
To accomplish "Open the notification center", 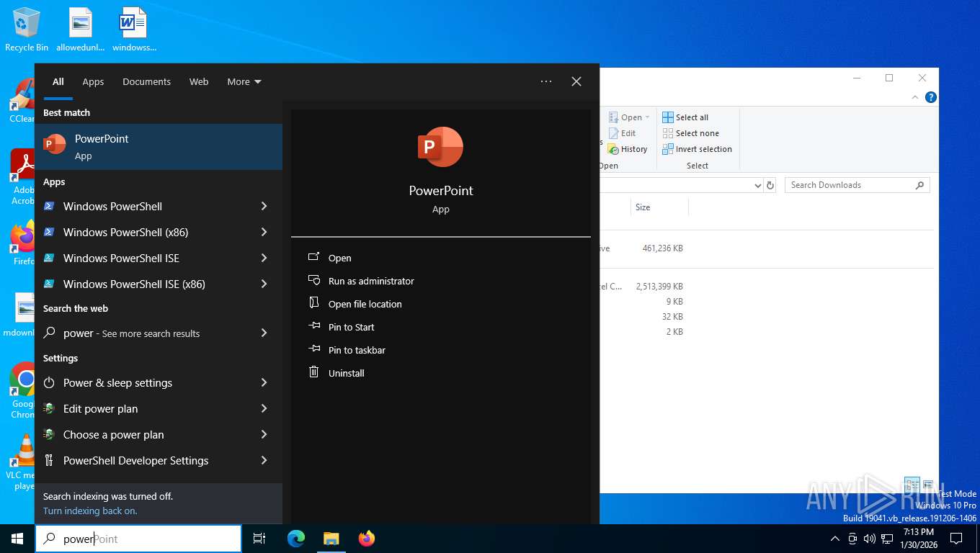I will (x=956, y=539).
